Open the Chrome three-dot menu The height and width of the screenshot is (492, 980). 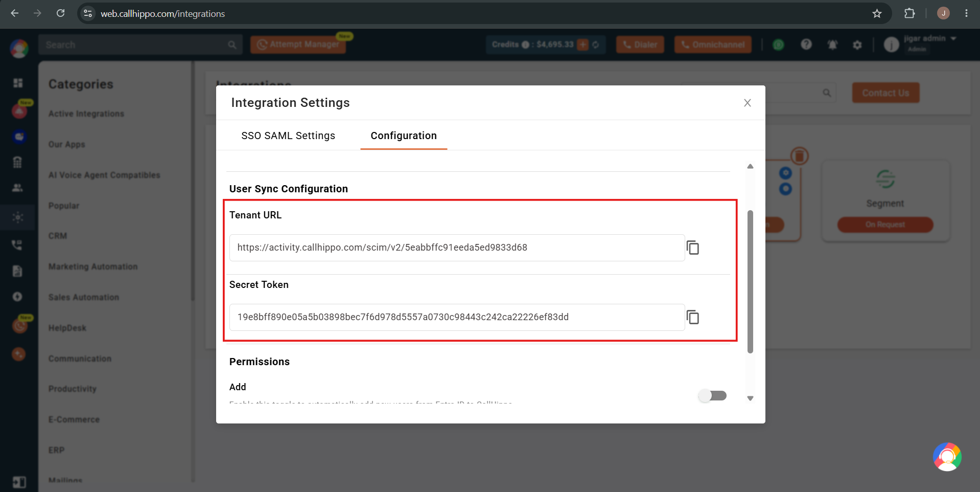point(966,13)
